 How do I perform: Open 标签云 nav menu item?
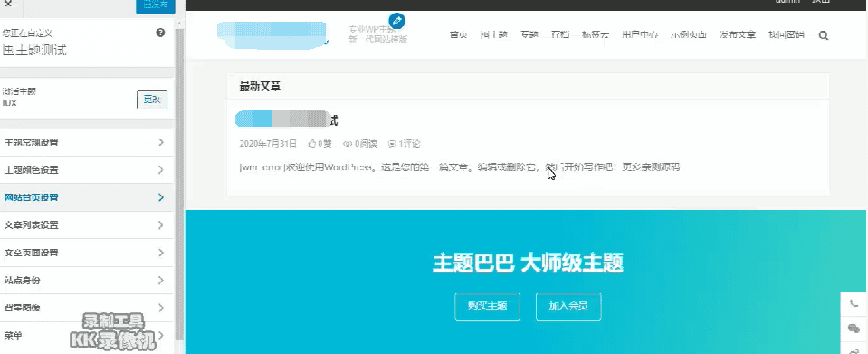tap(595, 35)
